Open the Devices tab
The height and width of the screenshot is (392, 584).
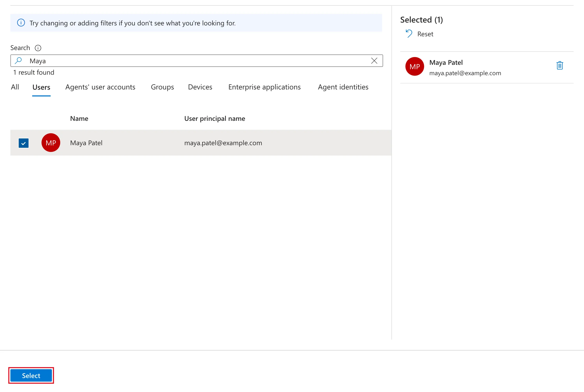[x=200, y=87]
